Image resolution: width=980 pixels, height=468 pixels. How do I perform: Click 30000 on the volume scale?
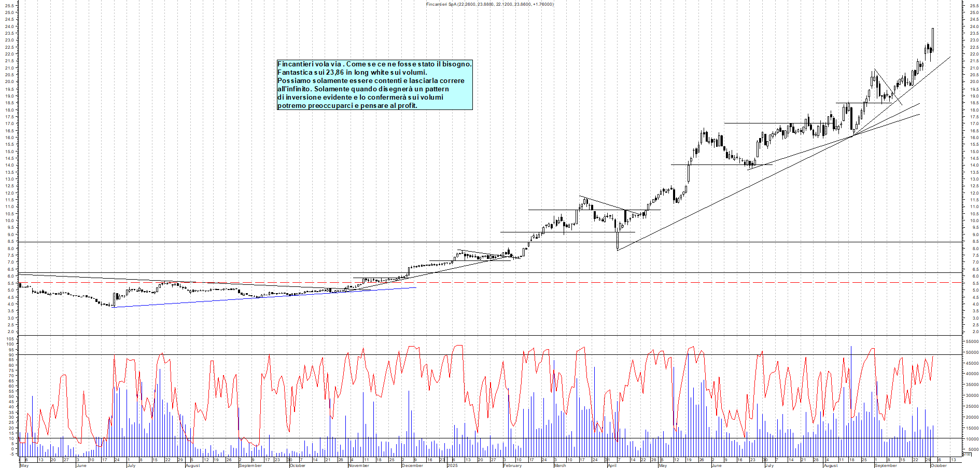[972, 396]
